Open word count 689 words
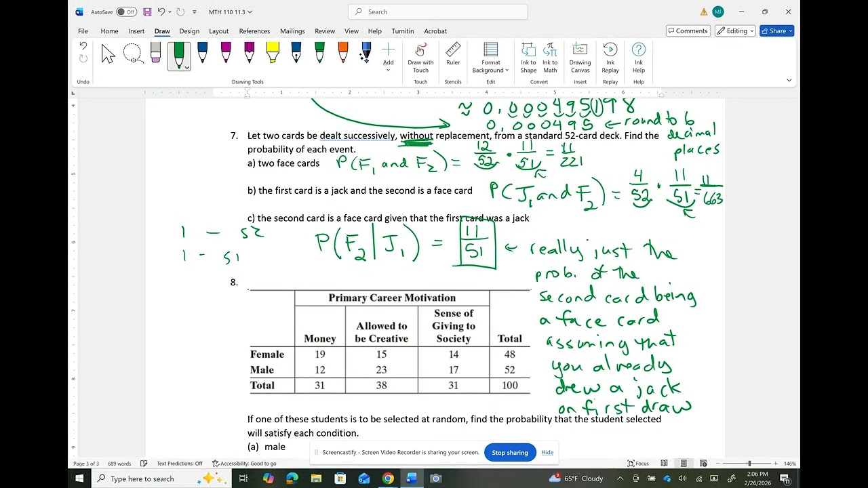Screen dimensions: 868x488 [119, 464]
